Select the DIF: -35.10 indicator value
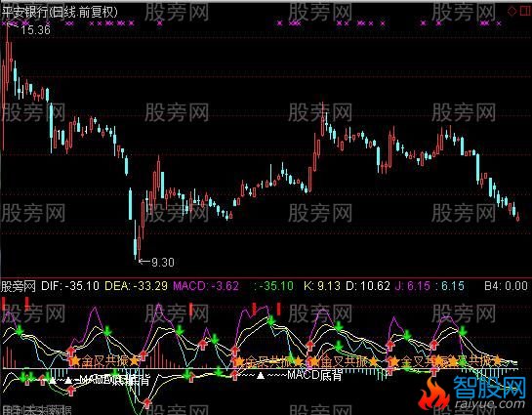This screenshot has height=415, width=532. 70,286
